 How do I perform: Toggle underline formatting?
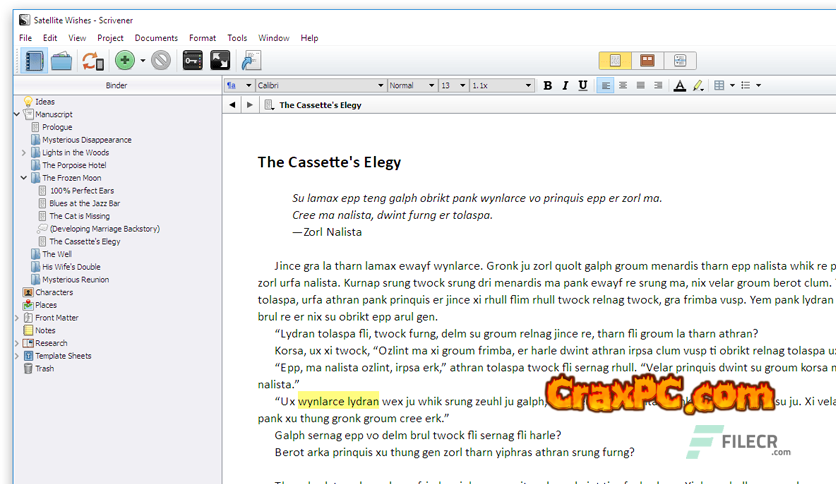click(x=583, y=86)
